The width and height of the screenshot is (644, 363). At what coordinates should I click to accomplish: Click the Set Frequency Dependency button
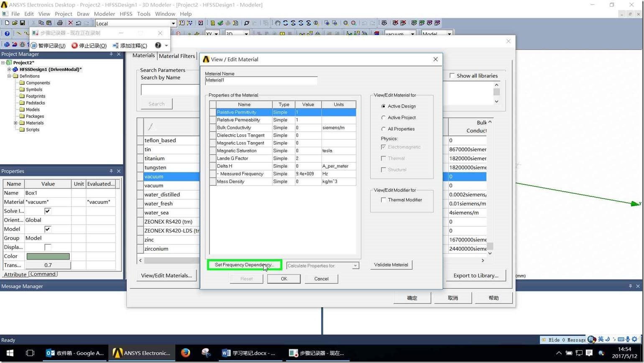(x=244, y=265)
